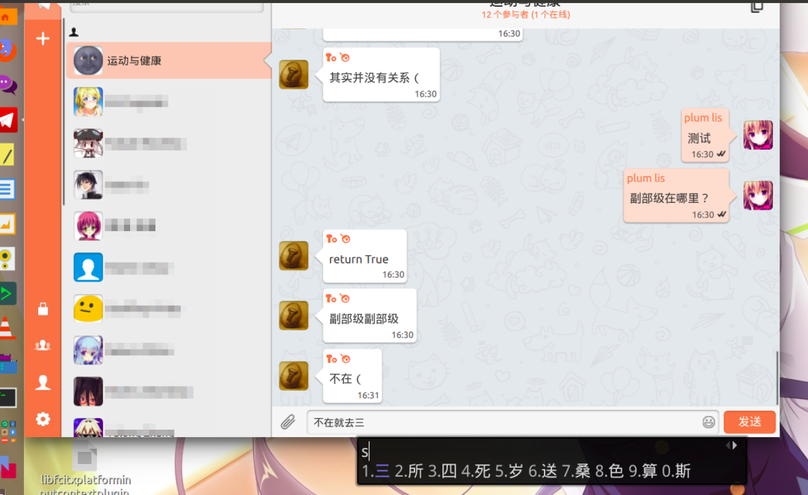808x495 pixels.
Task: Click the chat list scrollbar
Action: (63, 111)
